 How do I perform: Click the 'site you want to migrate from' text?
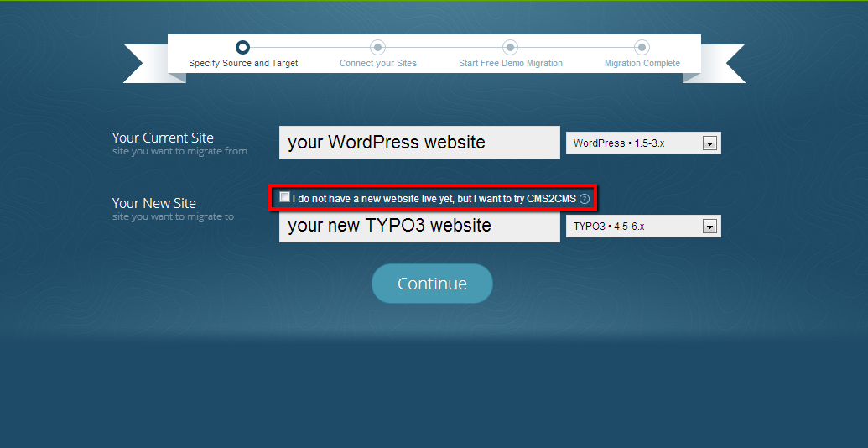click(x=179, y=151)
